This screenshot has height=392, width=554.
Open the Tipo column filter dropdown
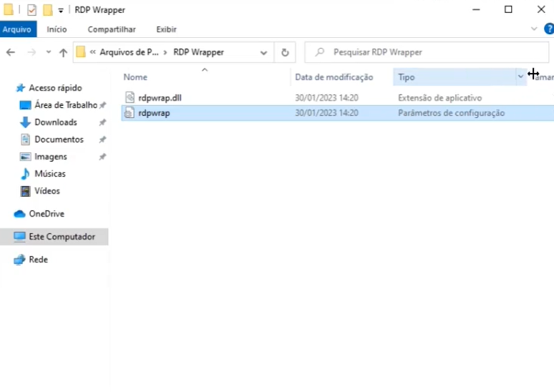click(520, 77)
